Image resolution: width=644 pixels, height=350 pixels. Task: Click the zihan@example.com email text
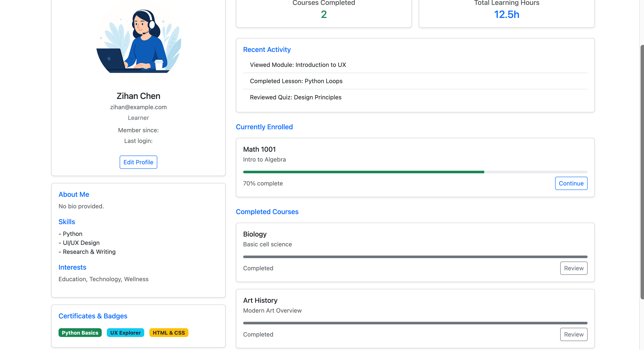(138, 107)
